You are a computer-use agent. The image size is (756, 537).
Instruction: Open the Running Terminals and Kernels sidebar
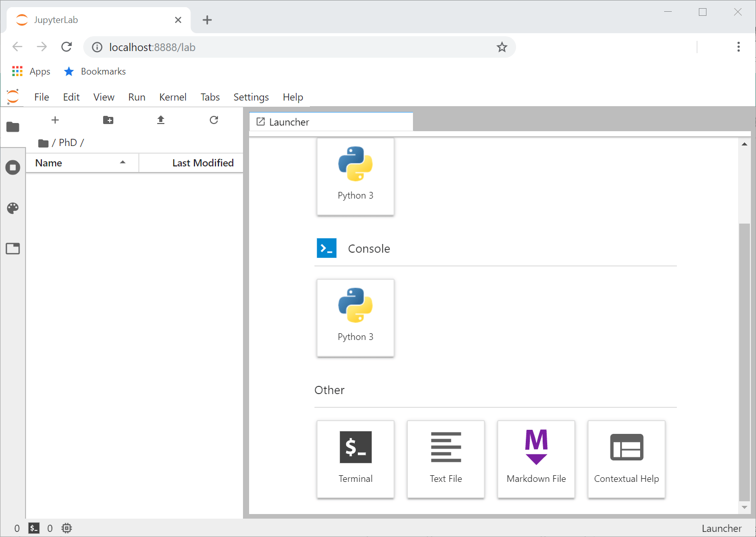pos(13,167)
